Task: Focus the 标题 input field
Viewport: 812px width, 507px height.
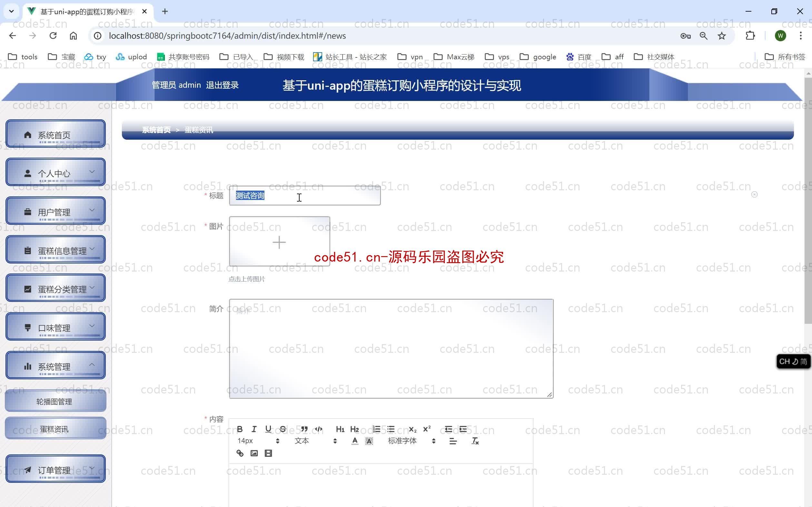Action: click(305, 195)
